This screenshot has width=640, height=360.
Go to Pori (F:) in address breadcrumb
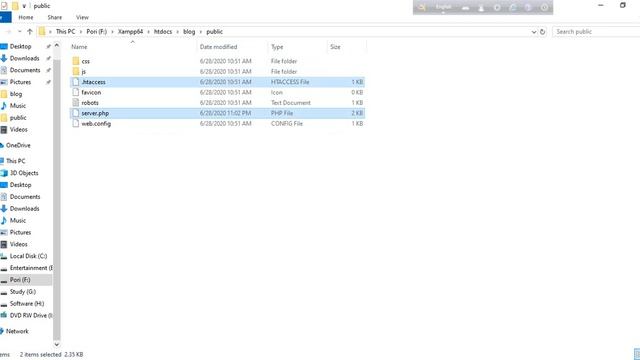point(96,31)
